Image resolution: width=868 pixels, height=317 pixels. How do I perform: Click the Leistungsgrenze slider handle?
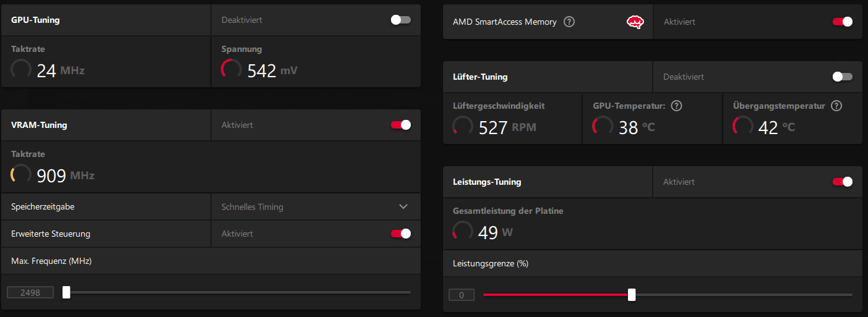(632, 295)
